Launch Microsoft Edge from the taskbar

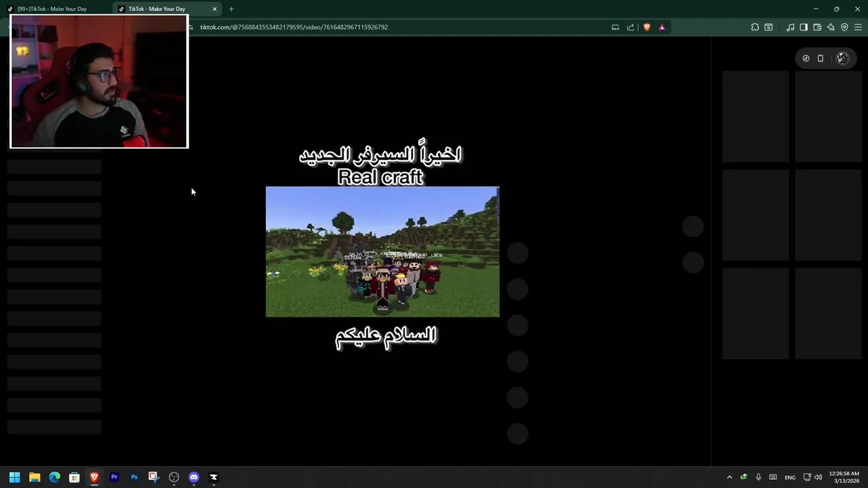tap(54, 477)
